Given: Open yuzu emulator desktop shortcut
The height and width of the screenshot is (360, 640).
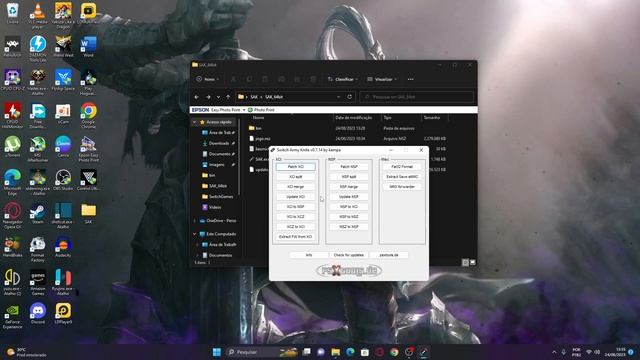Looking at the screenshot, I should coord(13,282).
